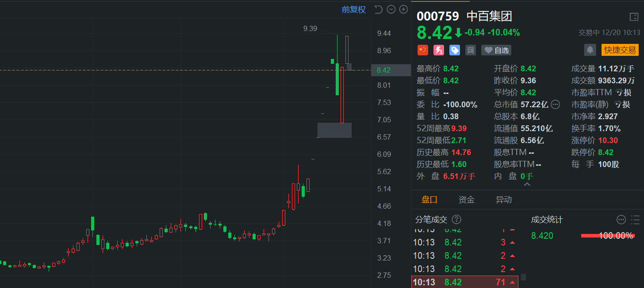Open more options ellipsis in 成交统计
Screen dimensions: 644x288
(621, 220)
